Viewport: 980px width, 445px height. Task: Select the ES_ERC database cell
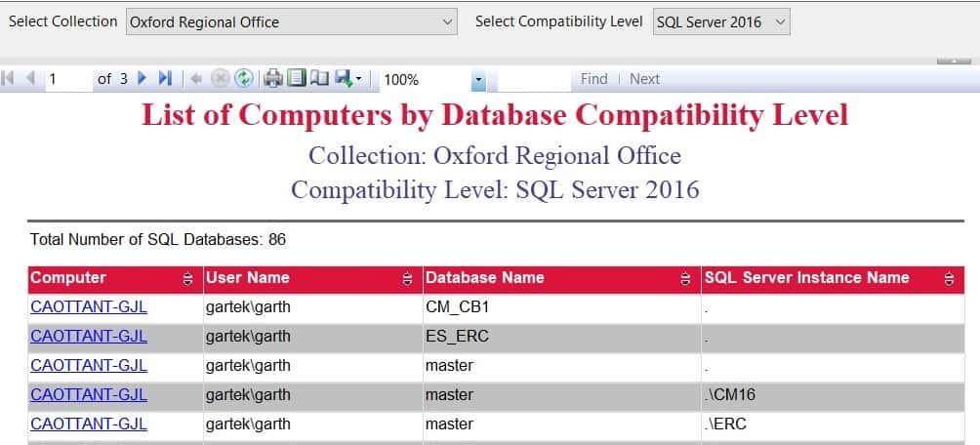point(561,337)
